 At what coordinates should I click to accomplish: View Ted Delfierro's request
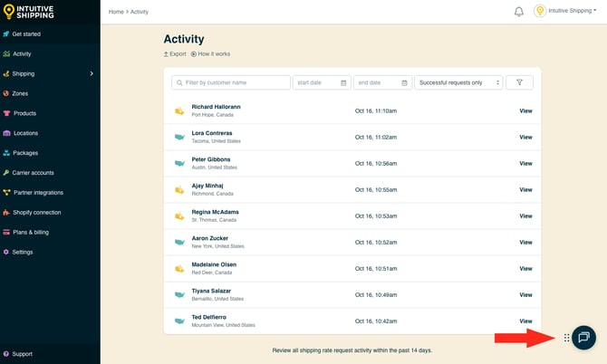[x=525, y=321]
